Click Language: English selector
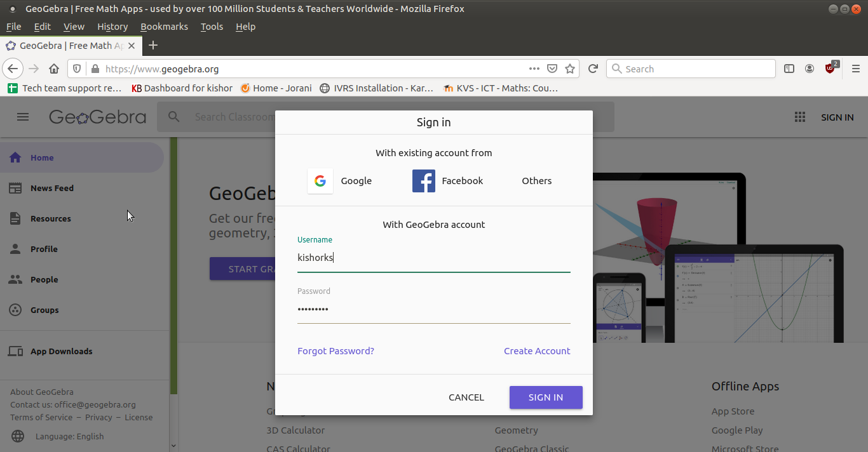 (69, 436)
